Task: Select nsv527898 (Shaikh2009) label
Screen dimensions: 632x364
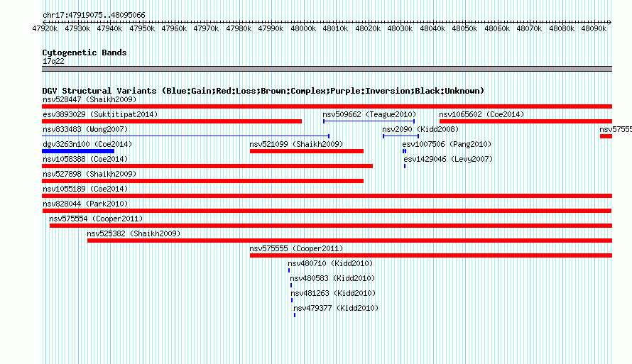Action: [x=89, y=174]
